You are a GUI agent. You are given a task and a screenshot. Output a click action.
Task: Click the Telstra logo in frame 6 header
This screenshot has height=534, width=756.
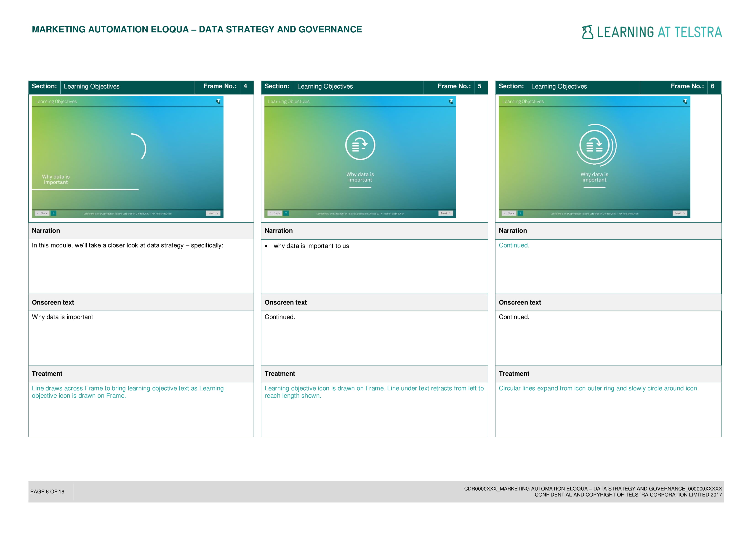point(685,101)
